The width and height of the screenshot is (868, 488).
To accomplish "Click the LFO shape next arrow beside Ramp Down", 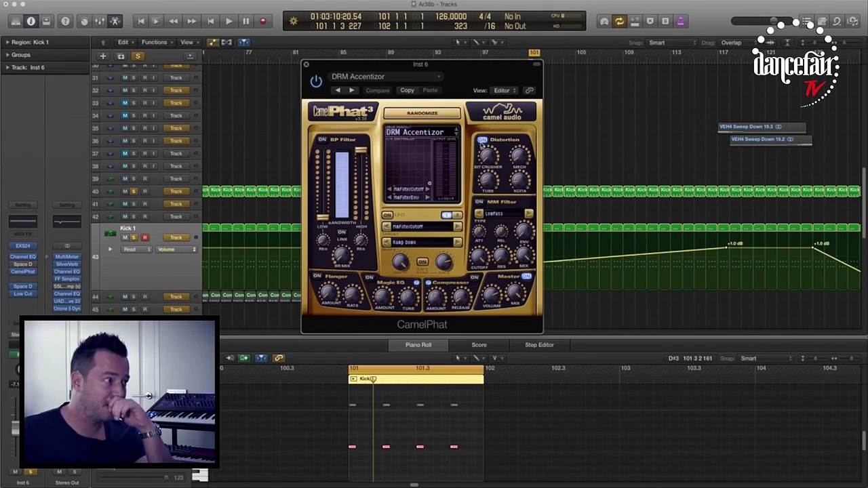I will click(457, 242).
